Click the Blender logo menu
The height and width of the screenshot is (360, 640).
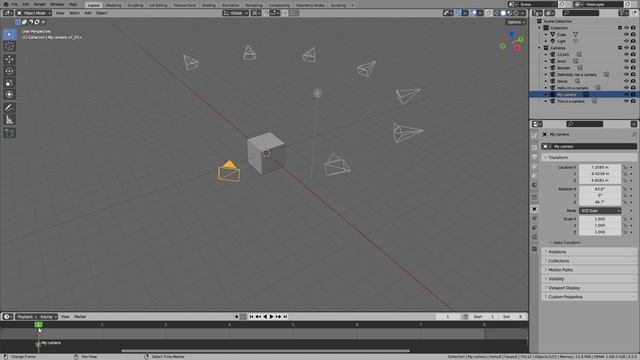pyautogui.click(x=6, y=4)
